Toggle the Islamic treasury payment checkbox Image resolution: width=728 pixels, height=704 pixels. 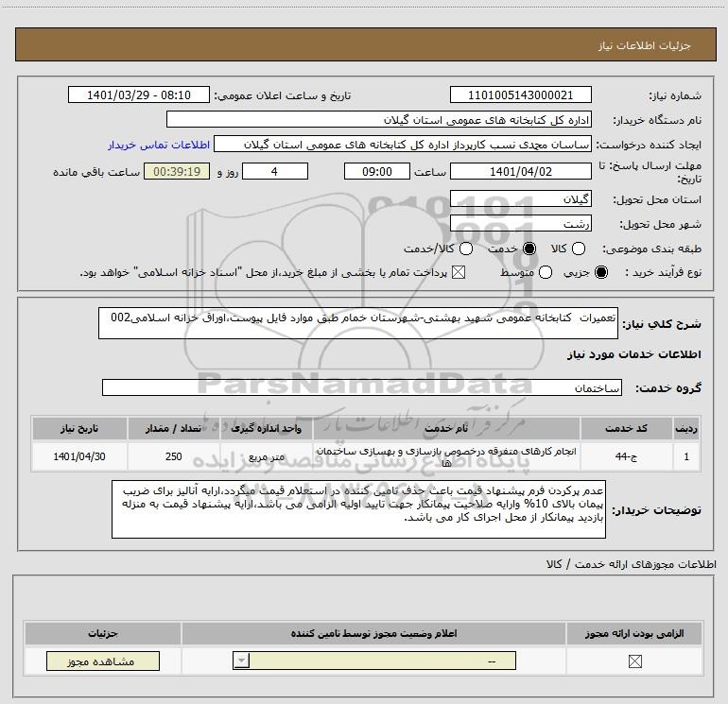pos(459,272)
